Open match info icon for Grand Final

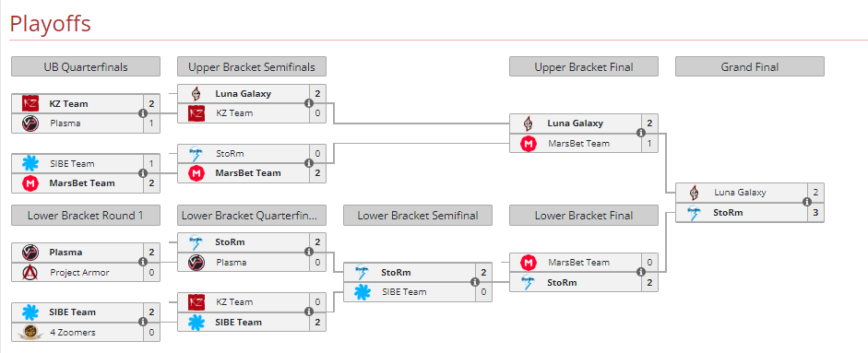(807, 203)
